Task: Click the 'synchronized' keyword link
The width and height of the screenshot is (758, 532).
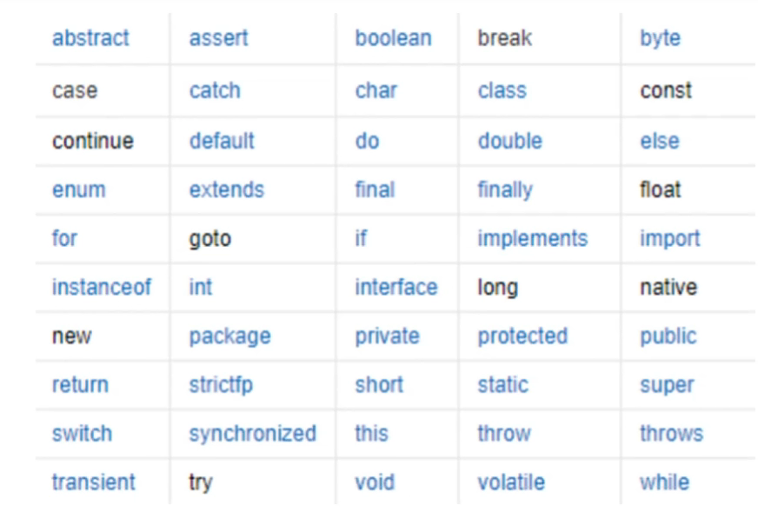Action: (x=252, y=433)
